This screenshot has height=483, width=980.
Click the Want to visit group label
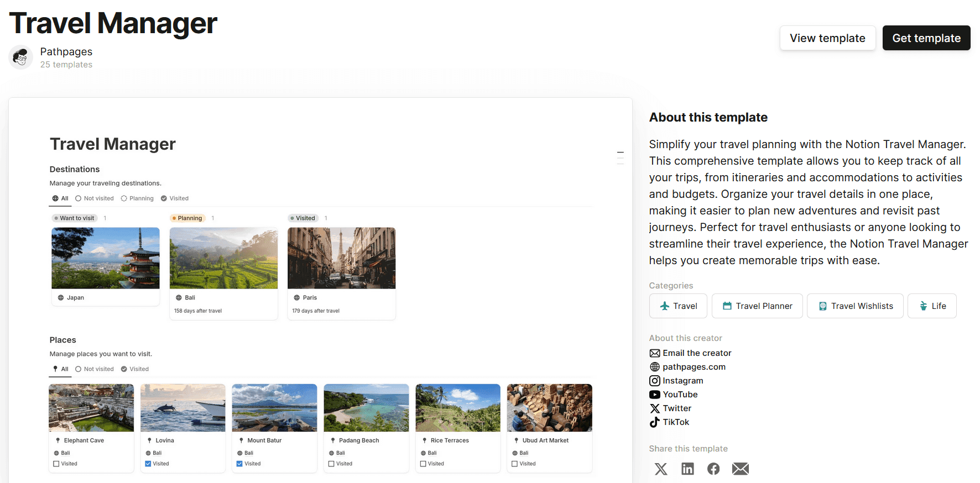pyautogui.click(x=75, y=218)
